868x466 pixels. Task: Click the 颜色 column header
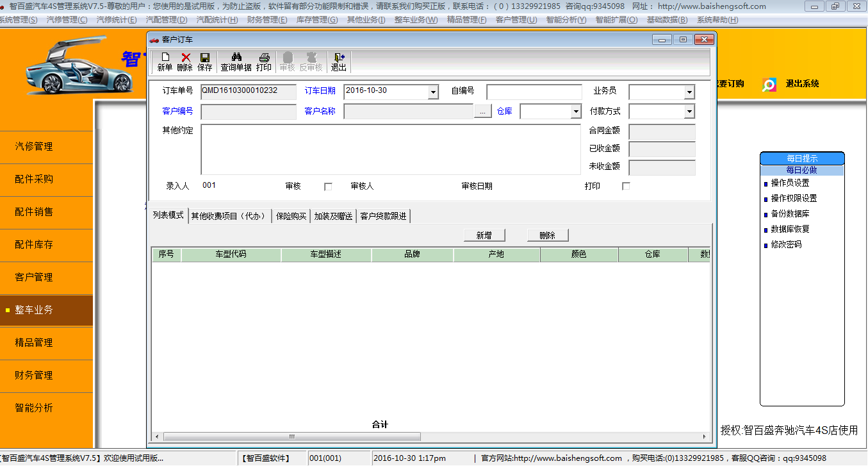click(579, 254)
